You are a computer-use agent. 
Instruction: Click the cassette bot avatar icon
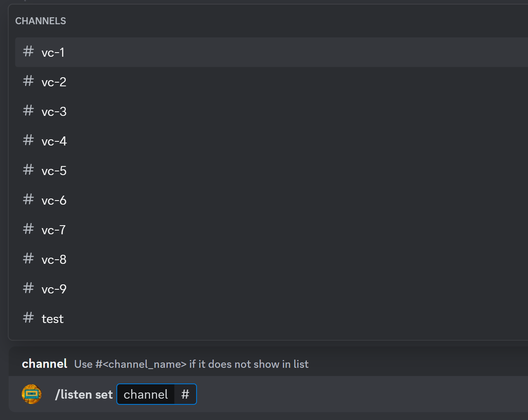pos(32,394)
